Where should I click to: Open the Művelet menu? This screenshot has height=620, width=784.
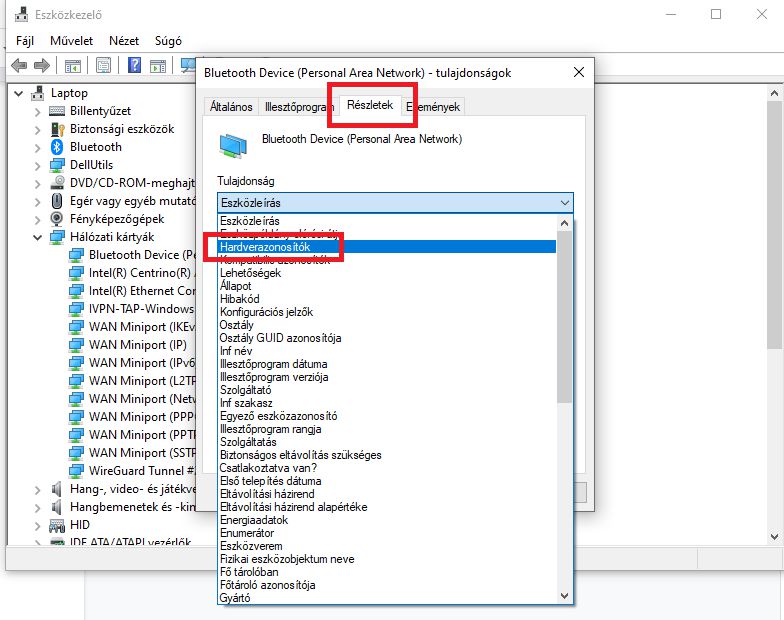click(71, 41)
